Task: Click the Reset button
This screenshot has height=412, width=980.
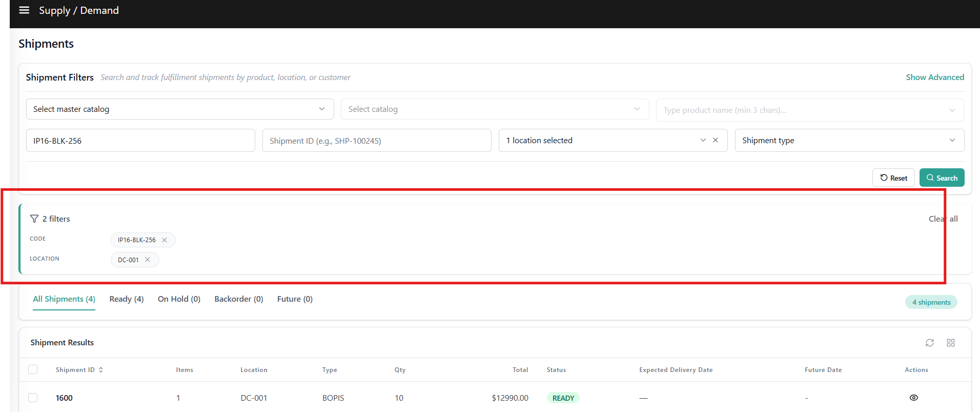Action: tap(893, 178)
